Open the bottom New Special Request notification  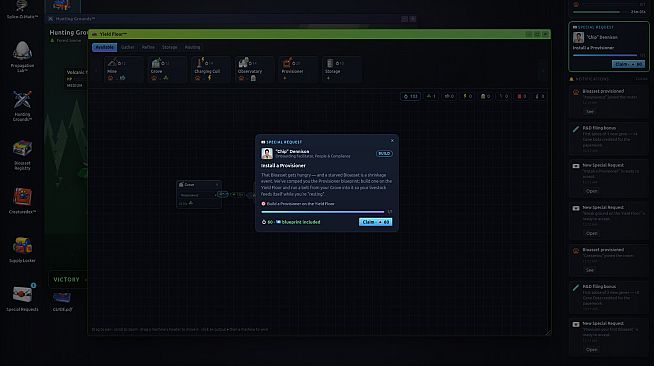tap(591, 349)
